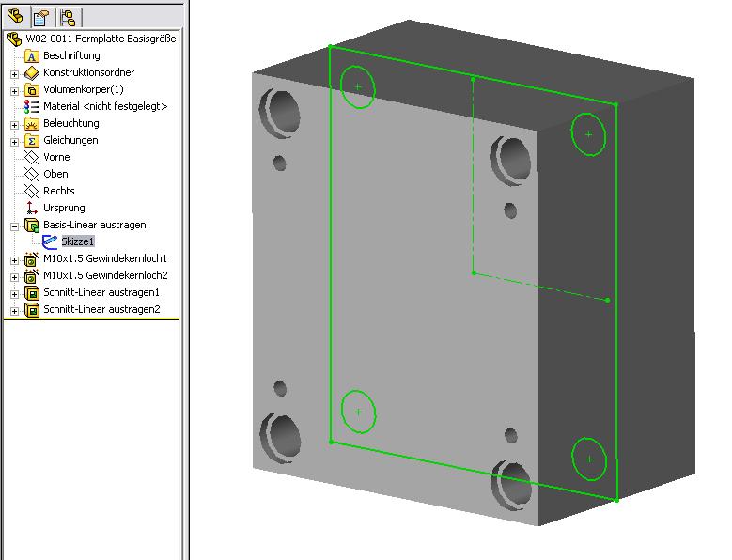Expand the Volumenkörper(1) folder

click(14, 91)
